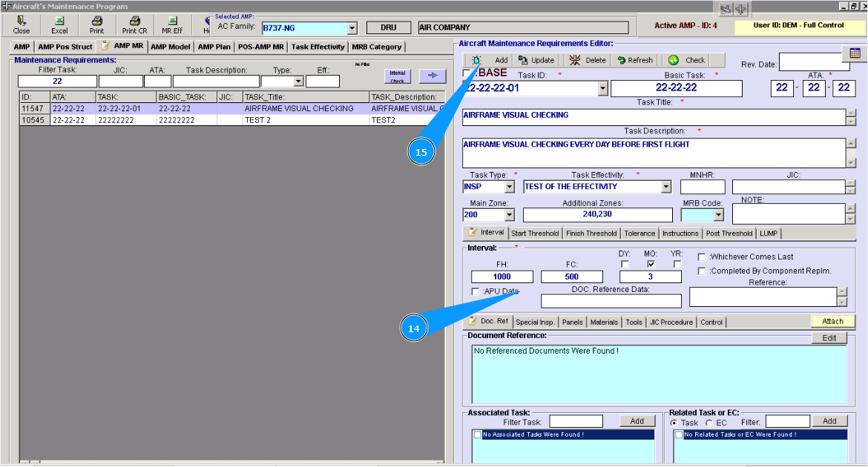Enable the APU Data checkbox
This screenshot has height=467, width=868.
coord(475,291)
